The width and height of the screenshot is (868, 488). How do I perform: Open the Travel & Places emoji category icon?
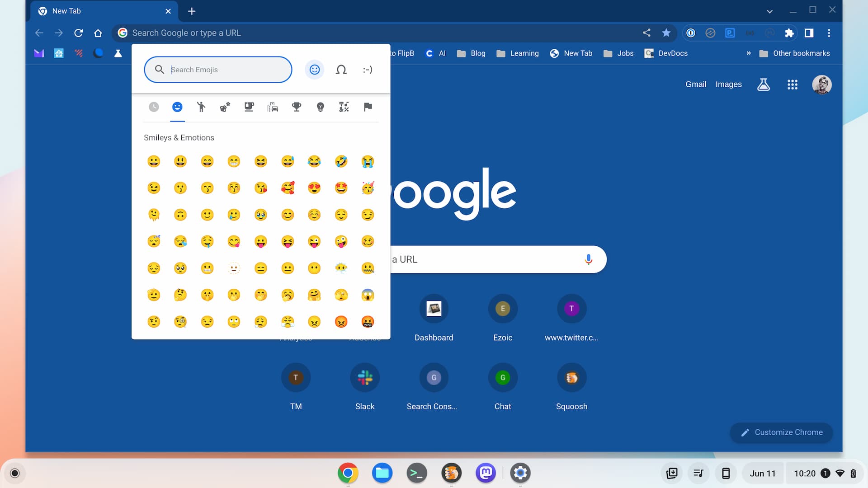pyautogui.click(x=273, y=107)
